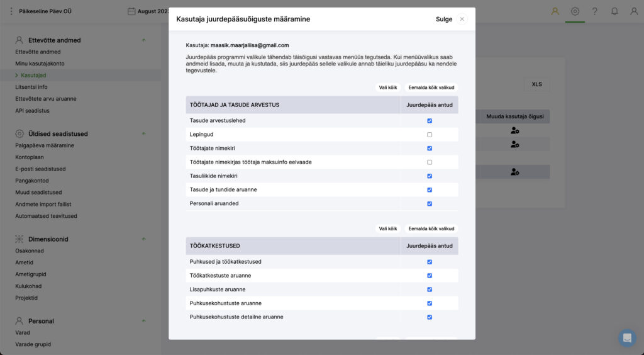Select Kasutajad in the sidebar
The image size is (644, 355).
33,75
